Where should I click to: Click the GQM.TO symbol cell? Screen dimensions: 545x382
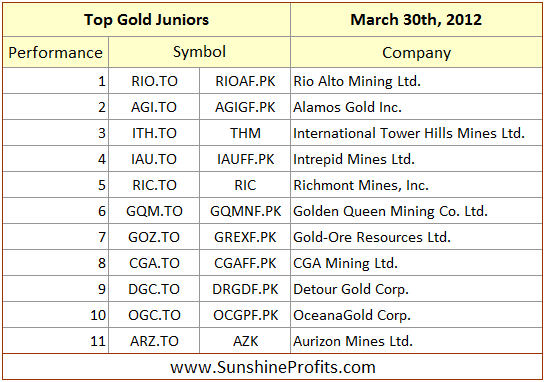point(154,211)
